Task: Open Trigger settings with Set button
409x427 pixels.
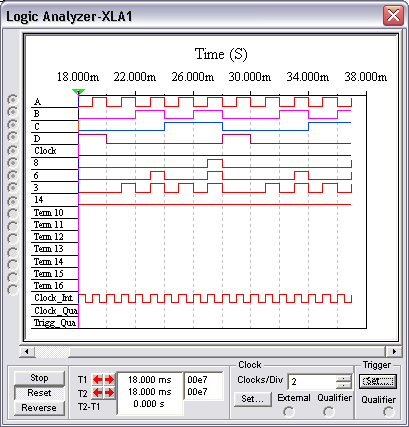Action: pos(378,381)
